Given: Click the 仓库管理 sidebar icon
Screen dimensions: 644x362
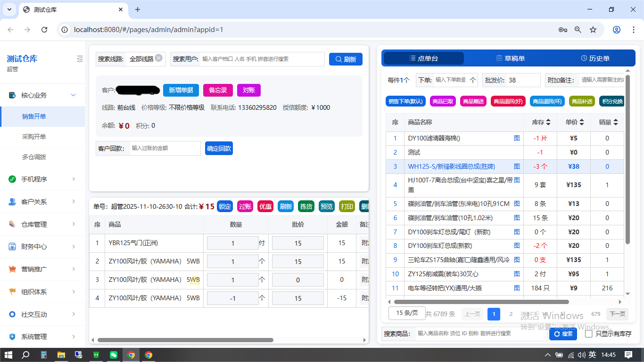Looking at the screenshot, I should tap(12, 224).
